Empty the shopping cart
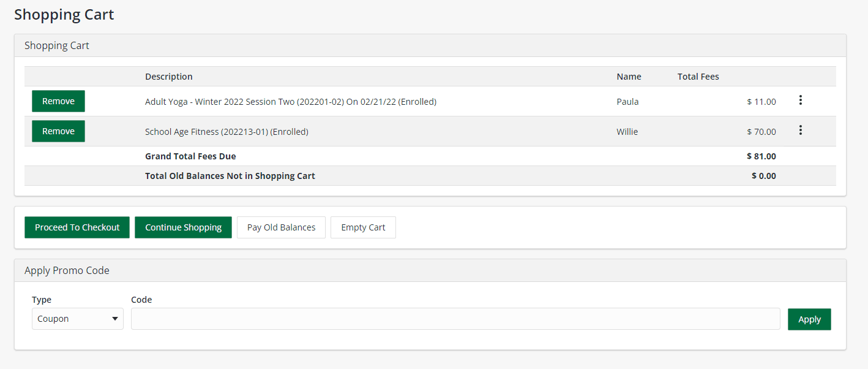Screen dimensions: 868x369 tap(363, 227)
